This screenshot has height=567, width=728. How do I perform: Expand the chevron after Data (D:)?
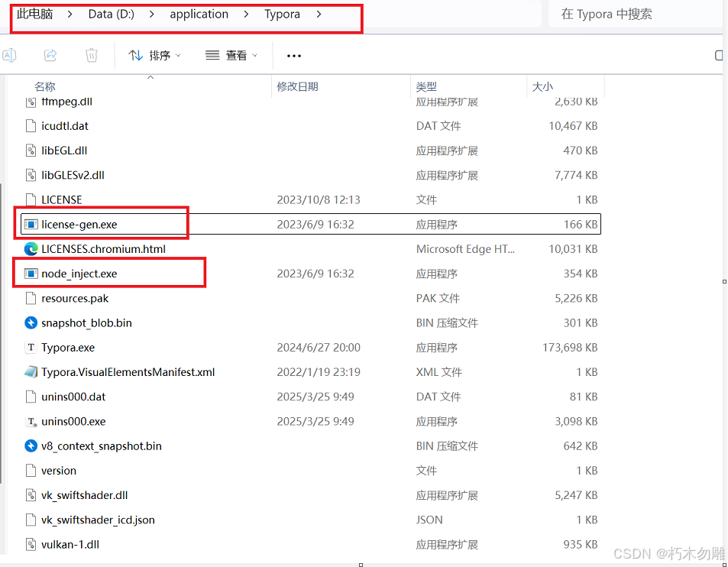pyautogui.click(x=151, y=15)
